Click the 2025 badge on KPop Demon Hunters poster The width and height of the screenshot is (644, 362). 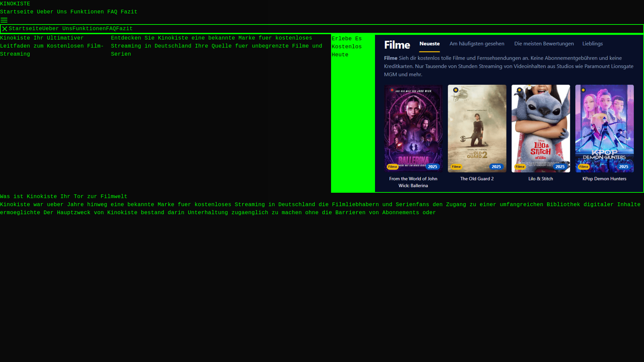tap(624, 167)
